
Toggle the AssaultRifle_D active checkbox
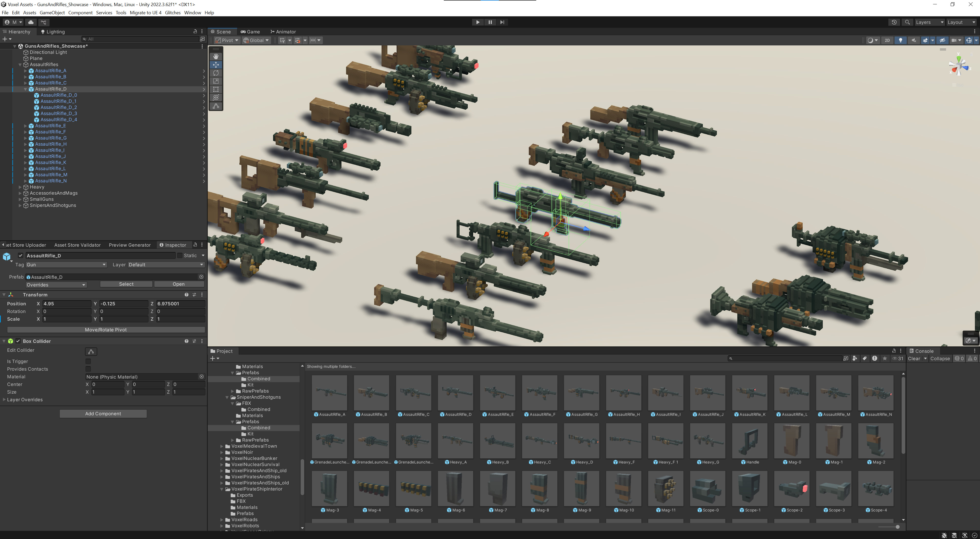tap(20, 256)
